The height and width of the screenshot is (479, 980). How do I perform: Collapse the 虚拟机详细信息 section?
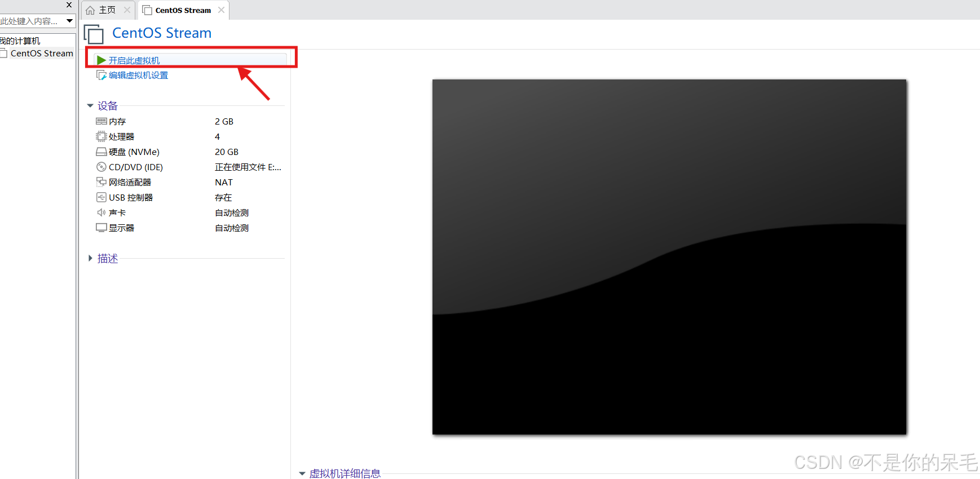(x=302, y=473)
